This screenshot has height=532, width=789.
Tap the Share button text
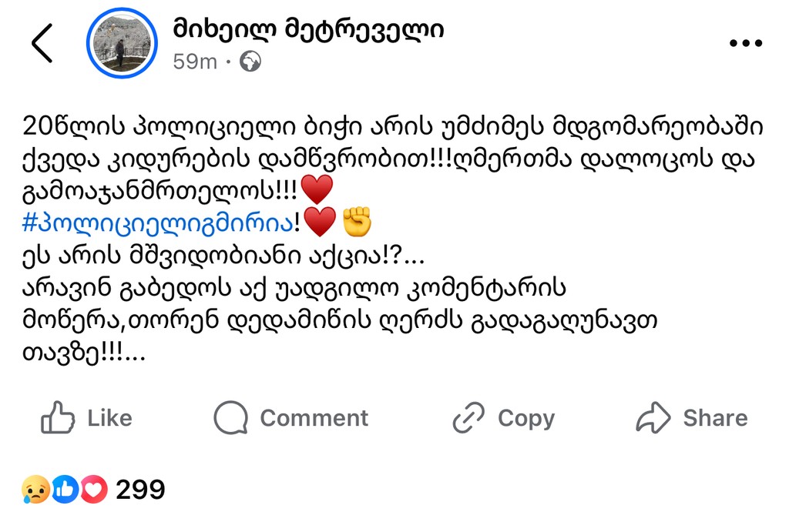[x=715, y=418]
